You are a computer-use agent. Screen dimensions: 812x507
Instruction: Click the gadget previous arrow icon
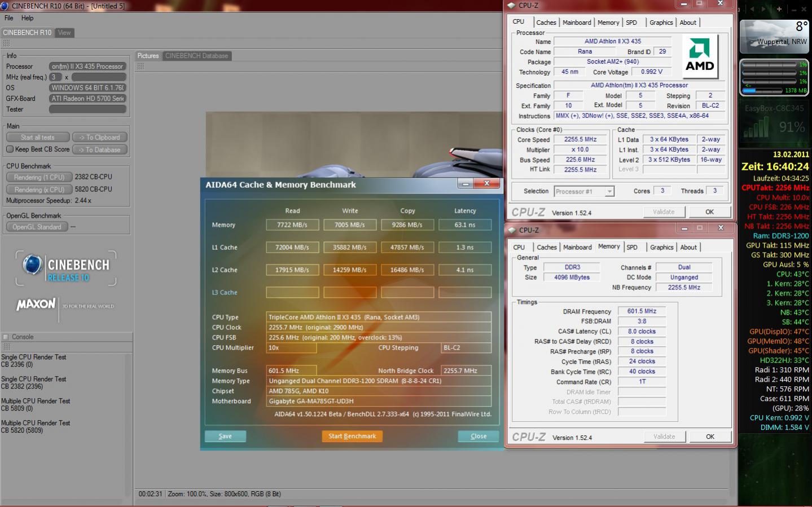[x=752, y=9]
